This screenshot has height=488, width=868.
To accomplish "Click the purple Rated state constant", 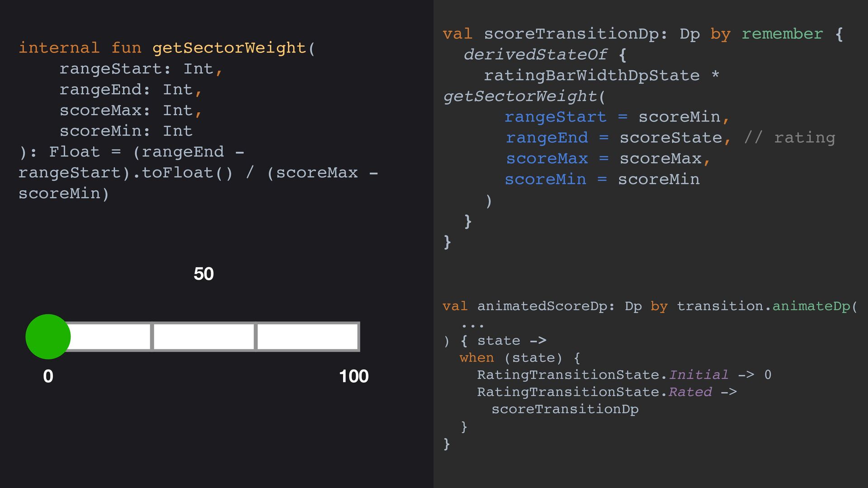I will 690,392.
